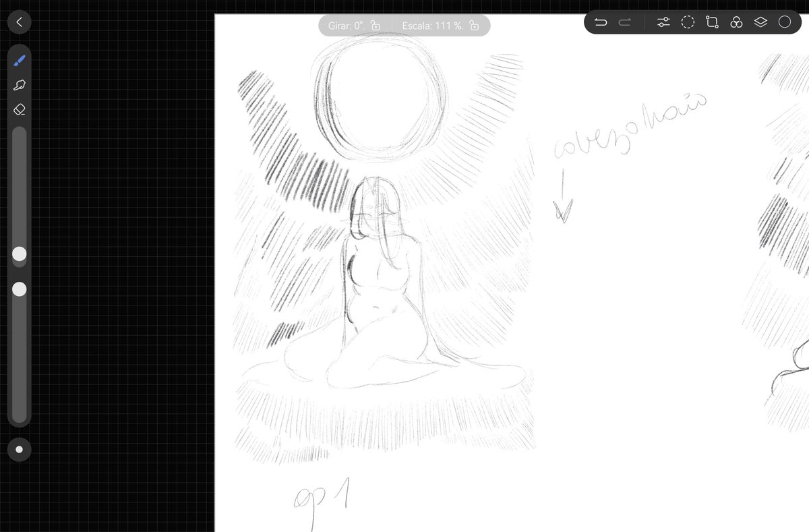
Task: Tap the round dot button below sliders
Action: coord(19,449)
